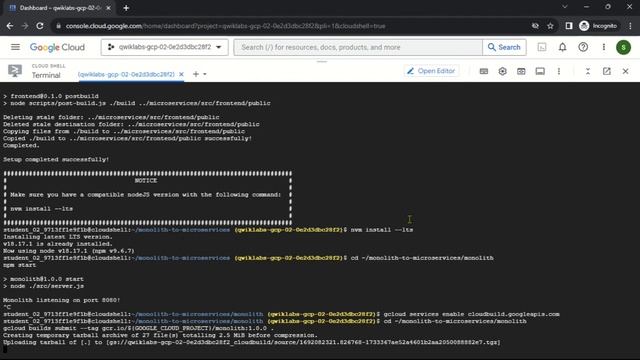
Task: Click the Google Cloud logo
Action: pyautogui.click(x=57, y=47)
